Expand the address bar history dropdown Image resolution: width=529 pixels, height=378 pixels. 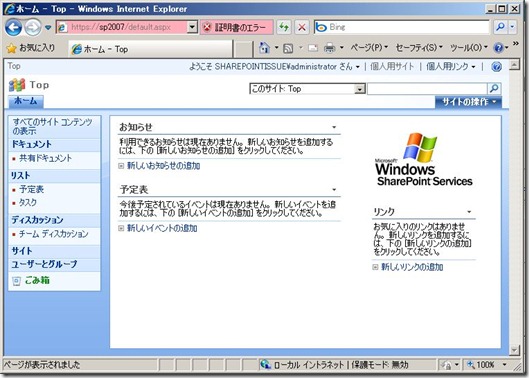tap(192, 27)
